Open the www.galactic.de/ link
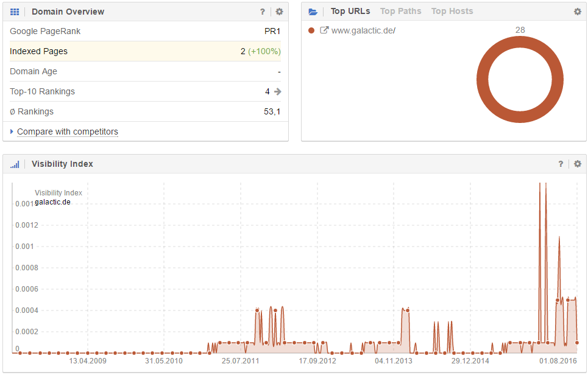Image resolution: width=588 pixels, height=375 pixels. coord(363,30)
